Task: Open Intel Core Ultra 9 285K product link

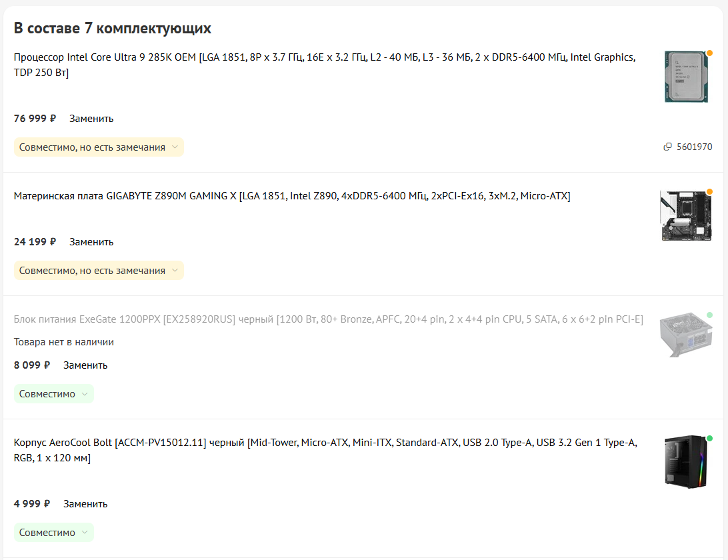Action: [x=325, y=65]
